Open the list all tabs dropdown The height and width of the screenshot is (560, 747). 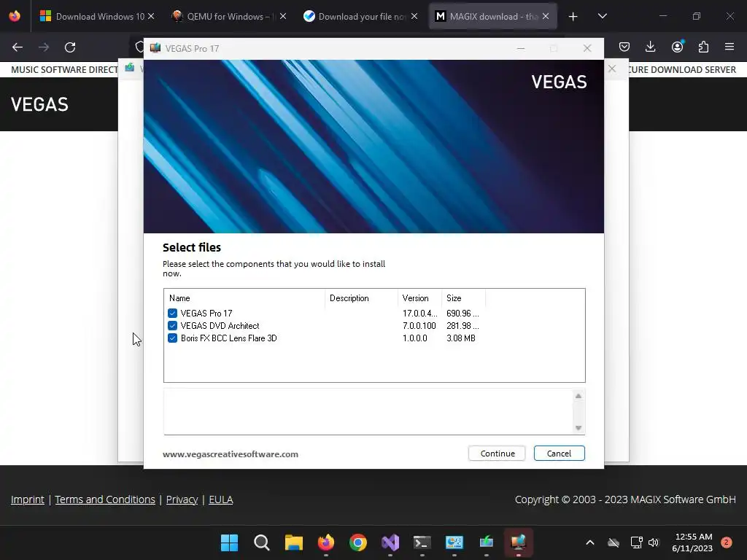[603, 16]
